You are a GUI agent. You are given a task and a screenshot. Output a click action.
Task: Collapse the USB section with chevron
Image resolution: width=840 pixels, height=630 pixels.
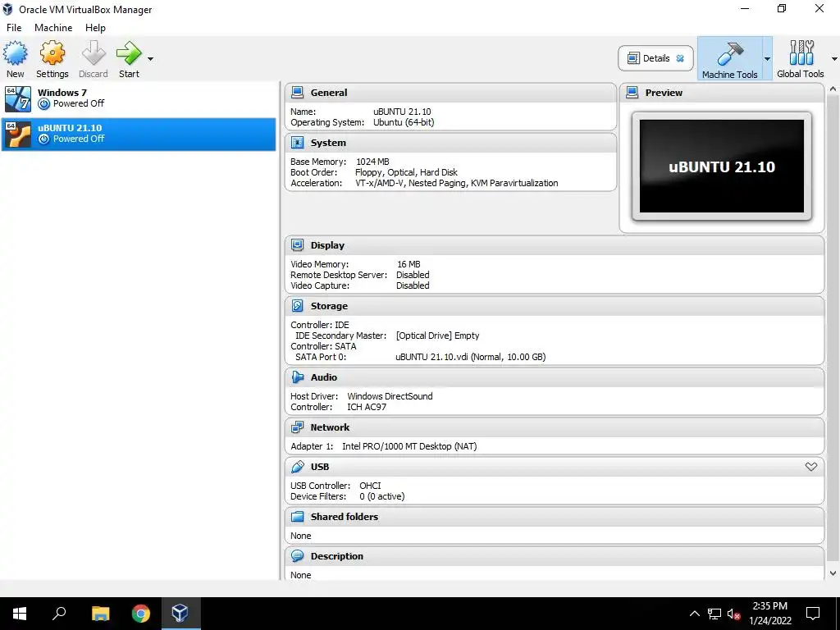coord(811,467)
